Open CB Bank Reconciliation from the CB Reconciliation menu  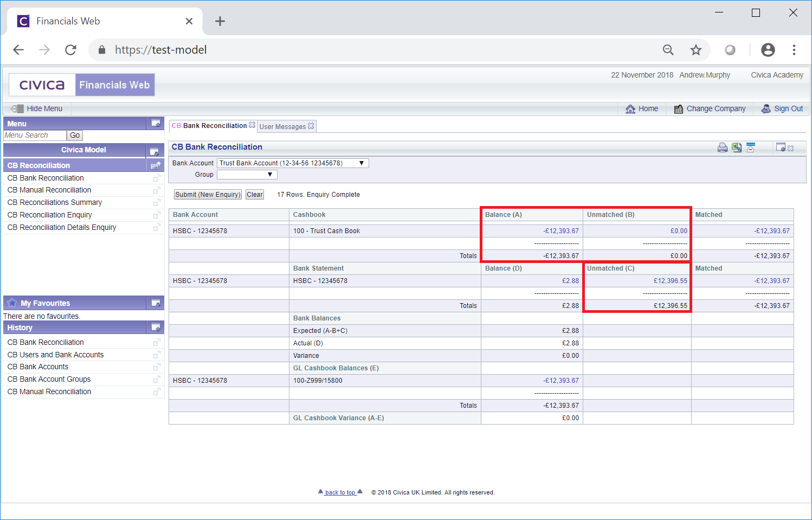pyautogui.click(x=46, y=178)
